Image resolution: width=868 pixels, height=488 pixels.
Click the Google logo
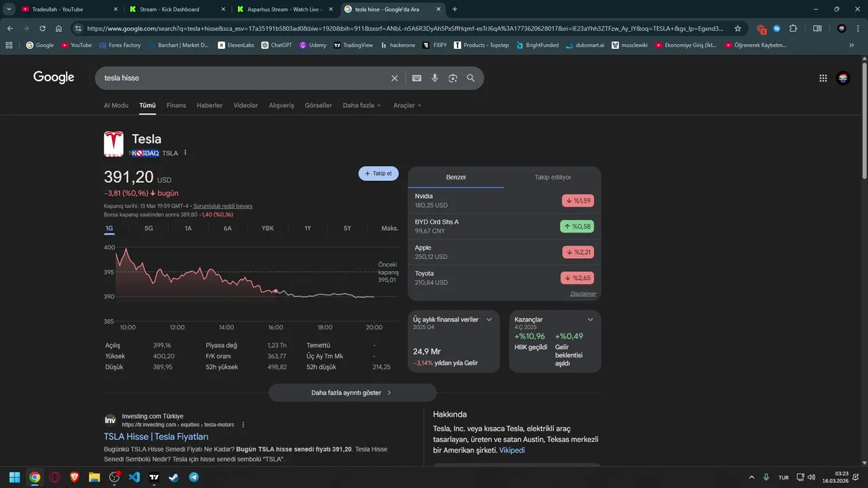coord(54,77)
